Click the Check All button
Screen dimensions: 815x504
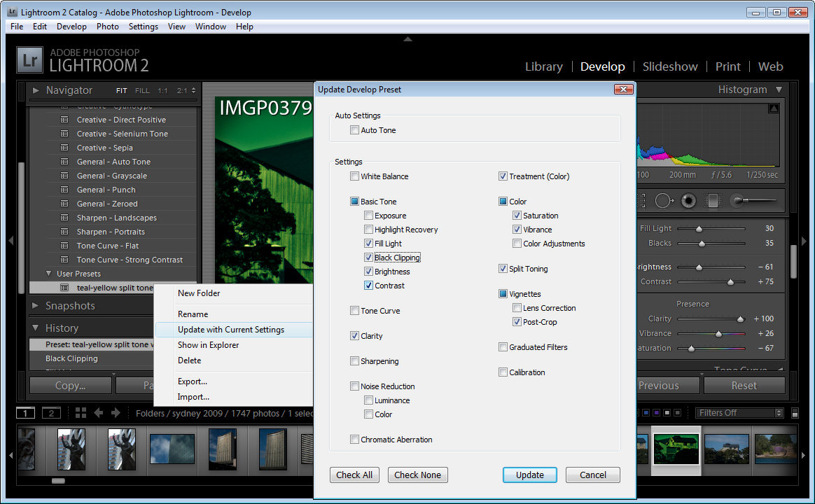(x=354, y=475)
